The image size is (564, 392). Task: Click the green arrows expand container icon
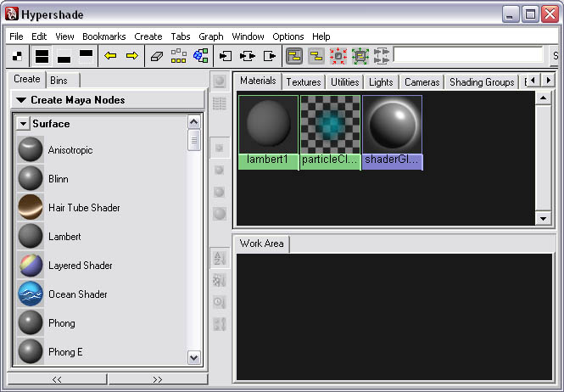coord(360,56)
